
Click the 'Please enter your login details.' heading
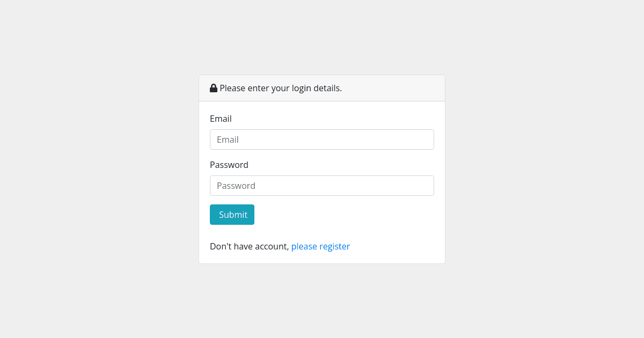coord(281,88)
